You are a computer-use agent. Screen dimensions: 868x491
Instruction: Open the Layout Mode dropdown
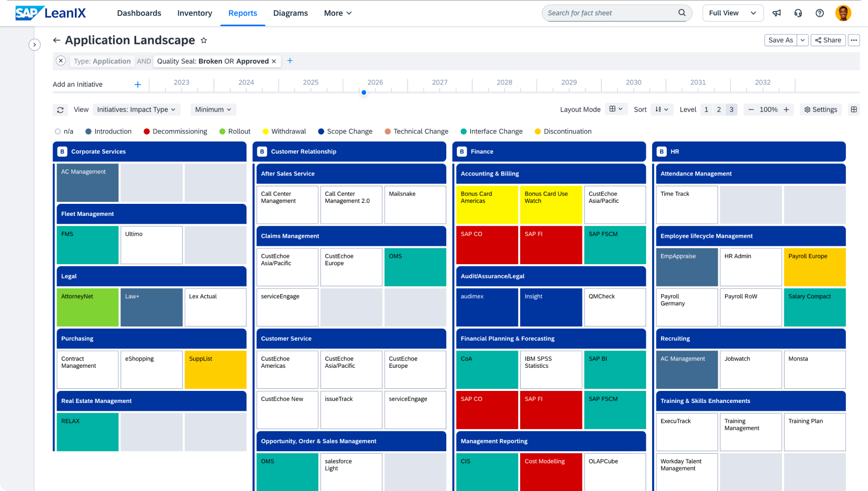tap(616, 109)
